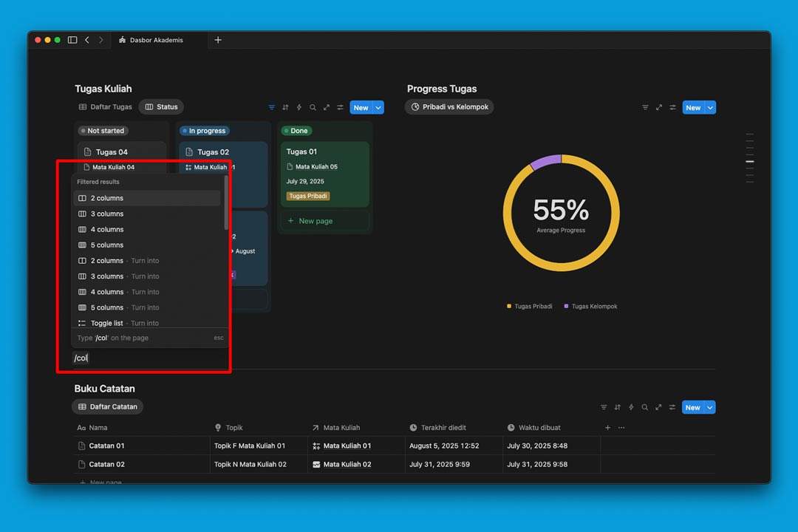The width and height of the screenshot is (798, 532).
Task: Click New button in Progress Tugas
Action: [x=692, y=107]
